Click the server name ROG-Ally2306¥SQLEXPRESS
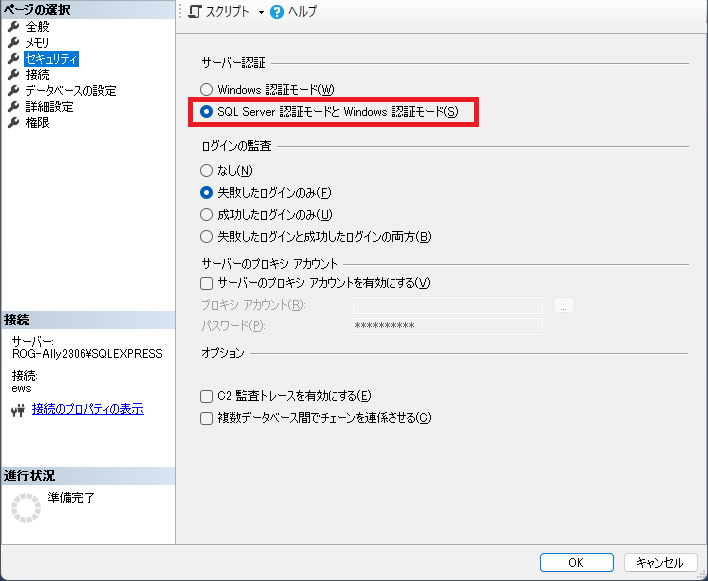 87,353
